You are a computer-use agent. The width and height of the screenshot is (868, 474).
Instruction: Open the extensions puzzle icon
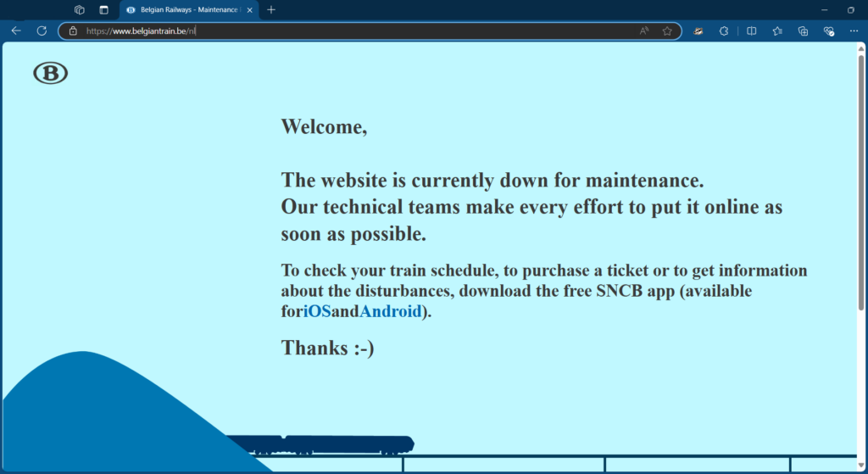pos(724,31)
